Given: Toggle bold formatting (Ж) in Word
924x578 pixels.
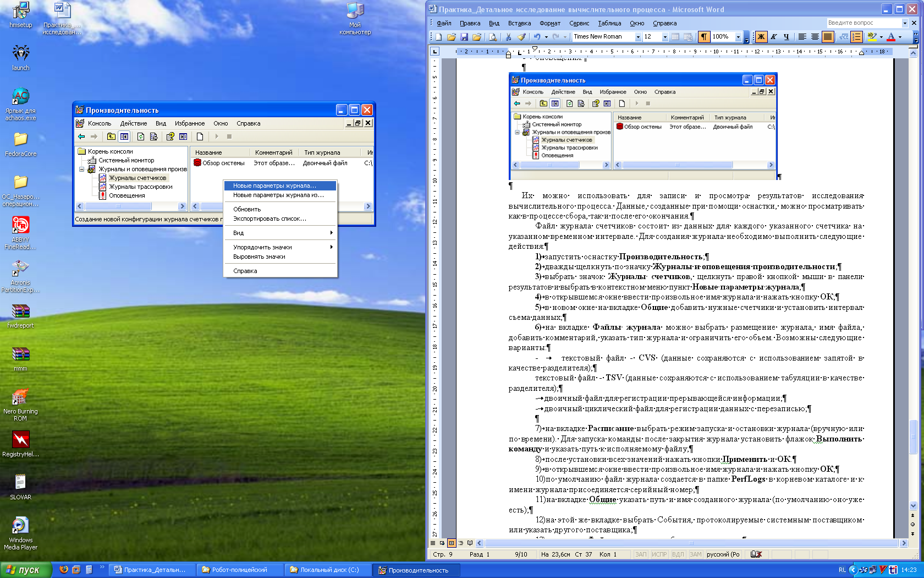Looking at the screenshot, I should (761, 37).
